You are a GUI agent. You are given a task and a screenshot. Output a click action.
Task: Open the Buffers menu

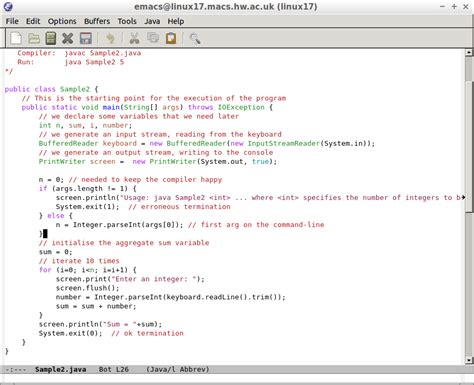coord(97,21)
